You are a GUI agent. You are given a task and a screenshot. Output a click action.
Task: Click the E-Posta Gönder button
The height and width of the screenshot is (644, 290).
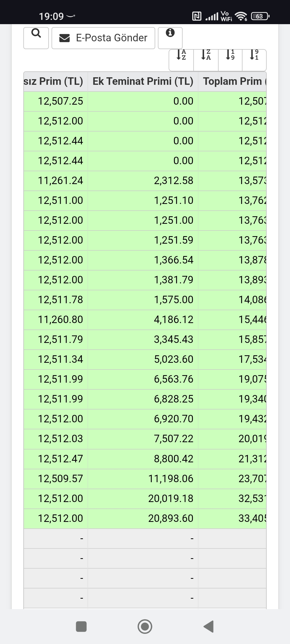coord(103,38)
